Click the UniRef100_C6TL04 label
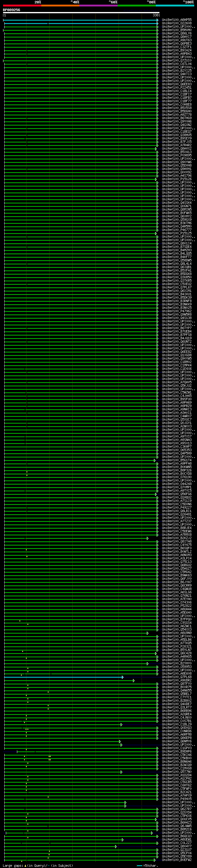197x868 pixels. [x=177, y=64]
